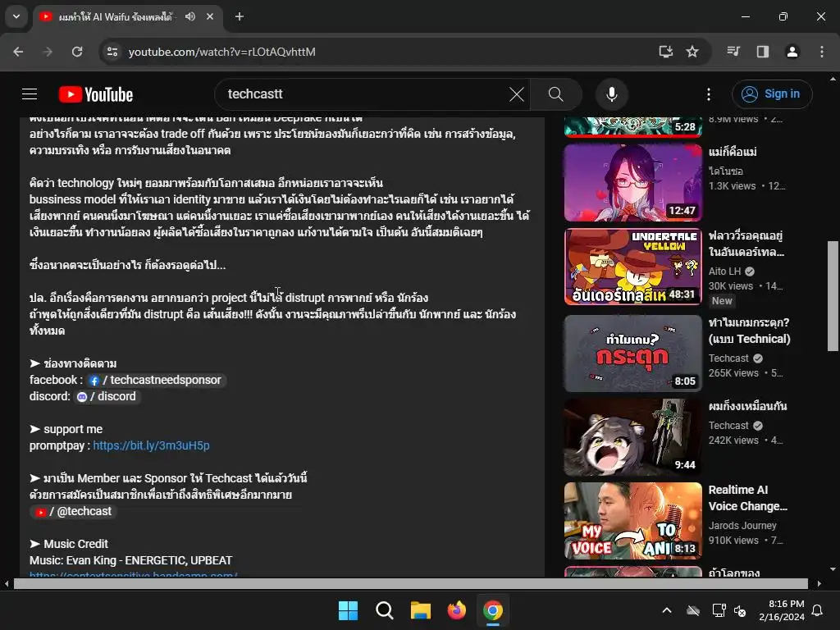This screenshot has width=840, height=630.
Task: Open the Undertale Yellow video thumbnail
Action: 632,267
